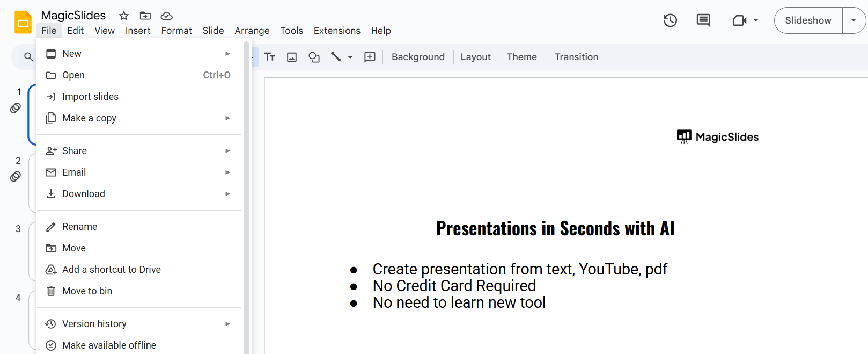
Task: Choose Open from the File menu
Action: click(x=139, y=75)
